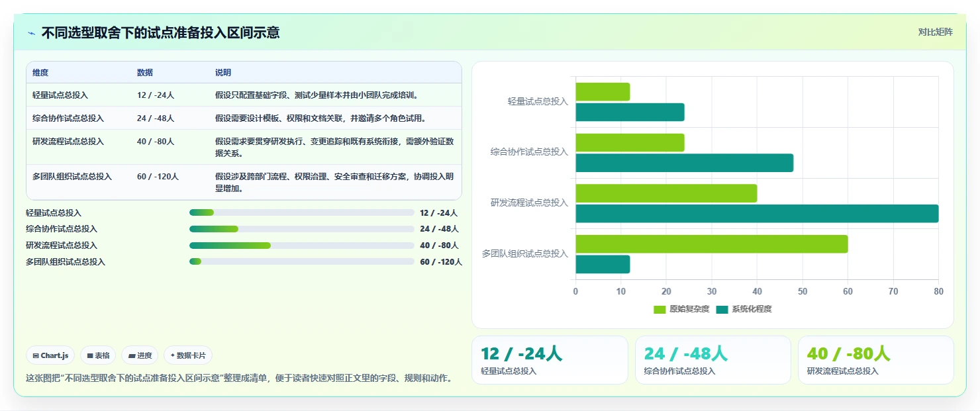Click teal bar for 研发流程试点总投入

click(757, 214)
